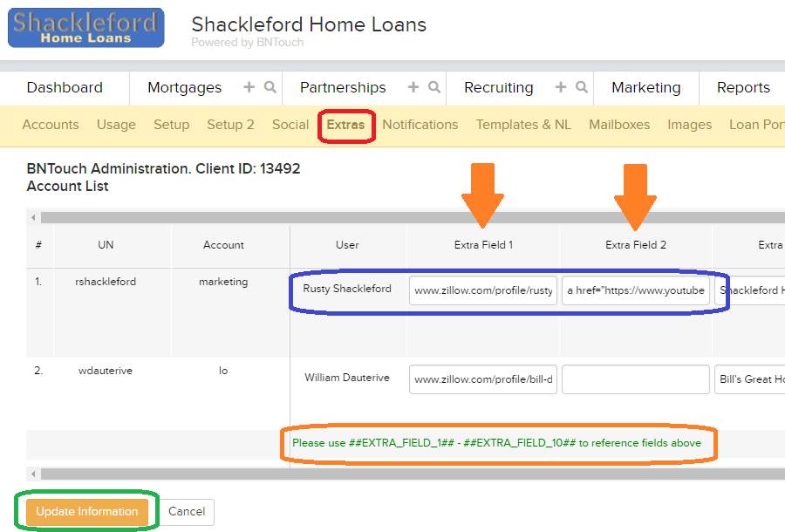Edit Rusty Shackleford's Extra Field 2
The width and height of the screenshot is (785, 532).
636,290
